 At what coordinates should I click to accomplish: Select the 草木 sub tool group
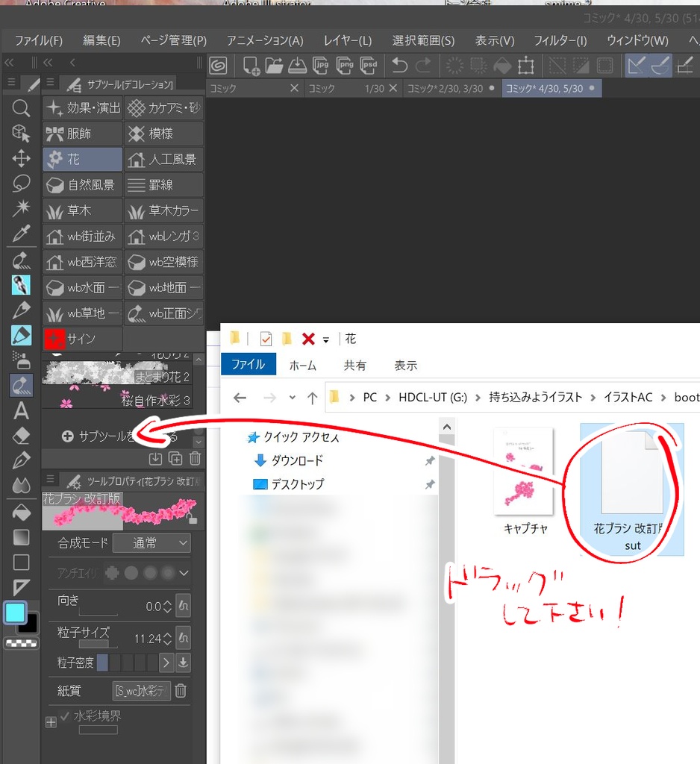82,210
